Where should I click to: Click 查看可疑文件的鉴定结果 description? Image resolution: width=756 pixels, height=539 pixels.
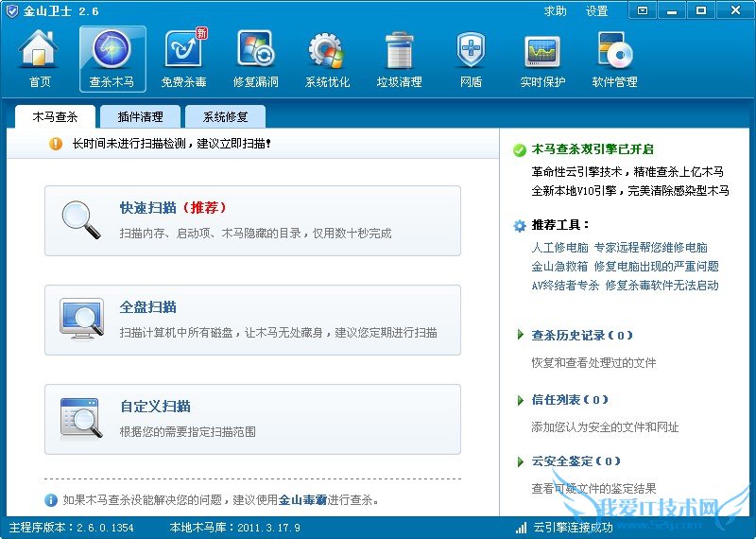[x=593, y=488]
